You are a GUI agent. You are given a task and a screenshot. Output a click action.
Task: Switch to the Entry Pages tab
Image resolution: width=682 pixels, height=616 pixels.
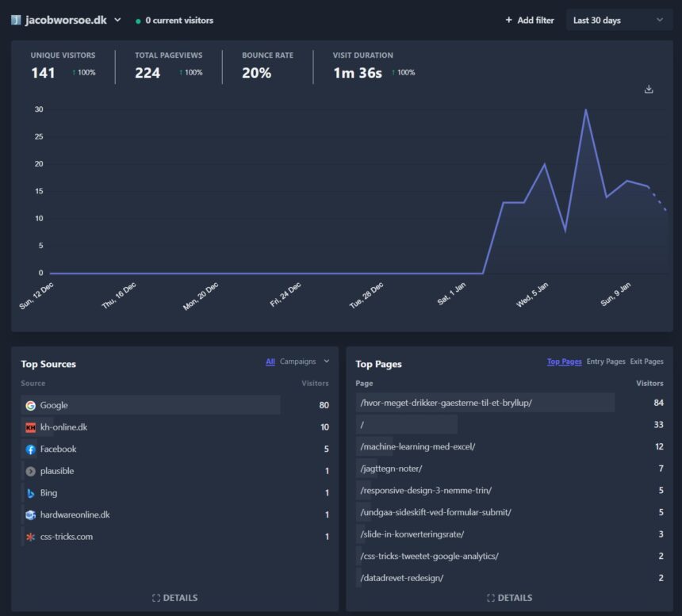pos(606,362)
